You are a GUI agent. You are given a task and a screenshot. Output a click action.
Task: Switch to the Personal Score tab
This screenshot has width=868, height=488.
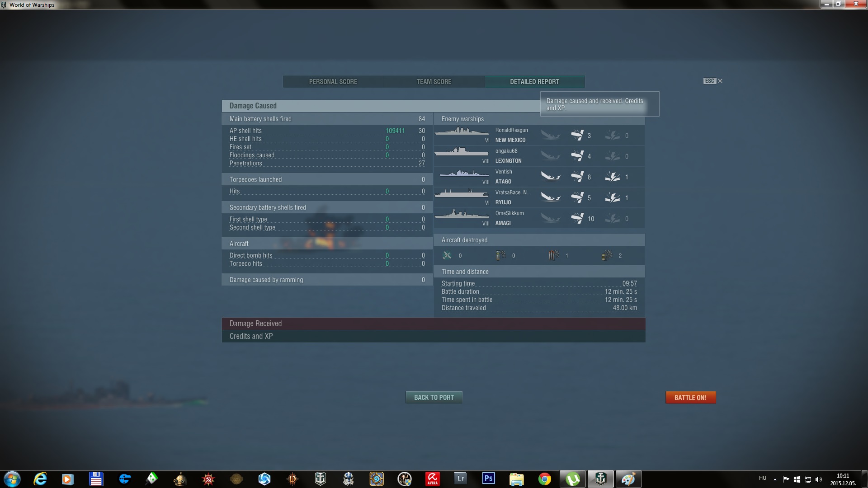click(x=333, y=82)
